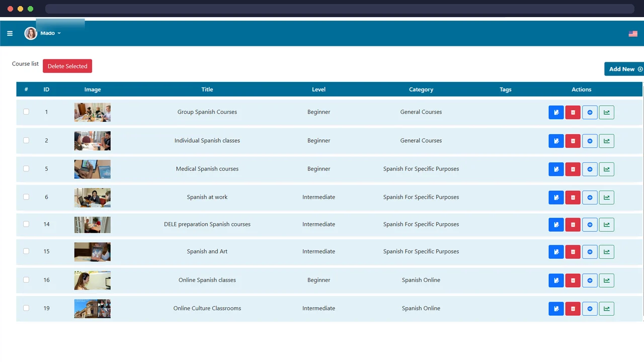Check the box for Online Spanish classes
This screenshot has width=644, height=362.
[x=26, y=280]
